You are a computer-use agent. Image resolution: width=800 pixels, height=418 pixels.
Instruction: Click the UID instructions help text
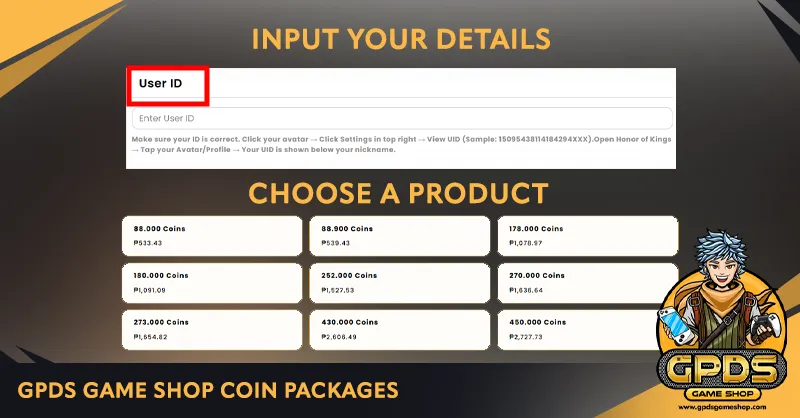400,144
